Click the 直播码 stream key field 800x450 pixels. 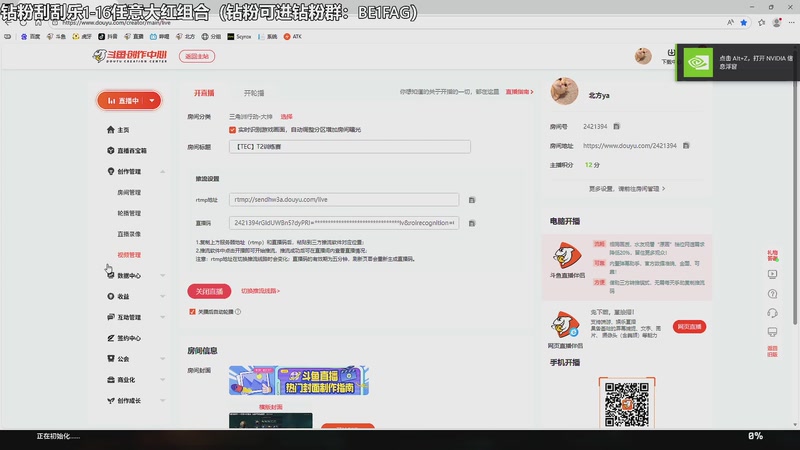coord(344,223)
